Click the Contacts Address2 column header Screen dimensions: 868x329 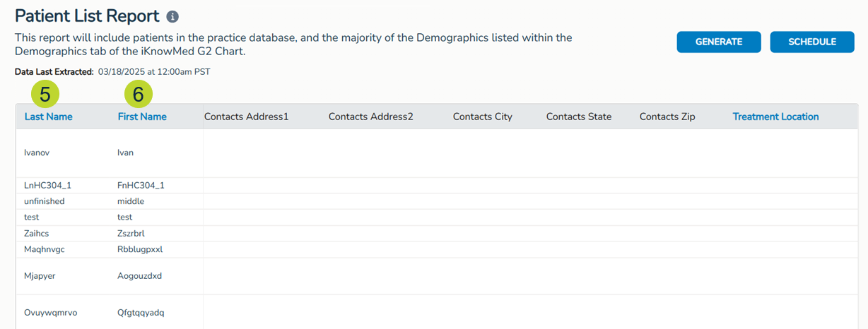370,116
